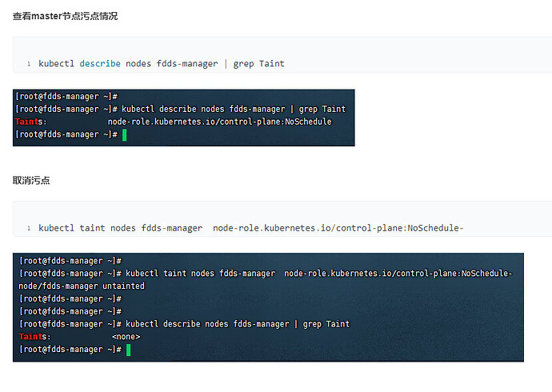Click red "Taints" label in first terminal image
The image size is (552, 392).
[x=30, y=122]
